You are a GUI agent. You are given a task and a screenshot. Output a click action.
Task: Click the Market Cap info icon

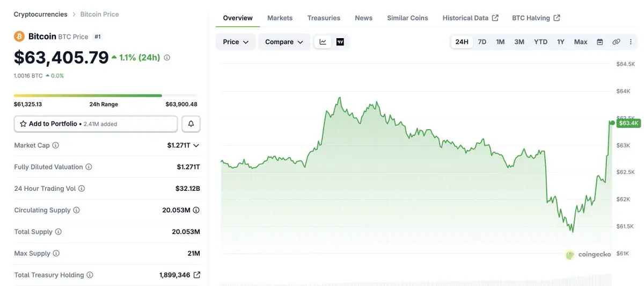click(x=55, y=145)
